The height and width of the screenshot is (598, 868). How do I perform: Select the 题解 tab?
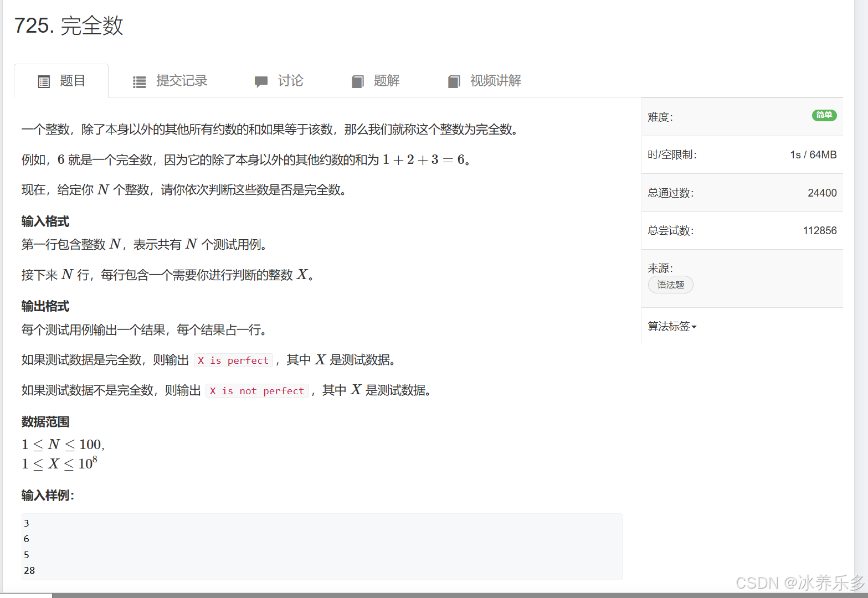[x=387, y=81]
